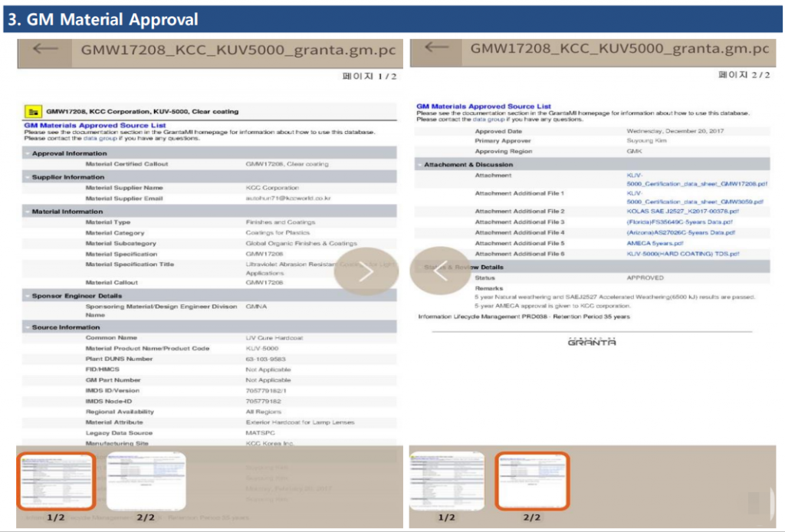
Task: Click the Plant DUNS Number '63-103-9583'
Action: pyautogui.click(x=265, y=360)
